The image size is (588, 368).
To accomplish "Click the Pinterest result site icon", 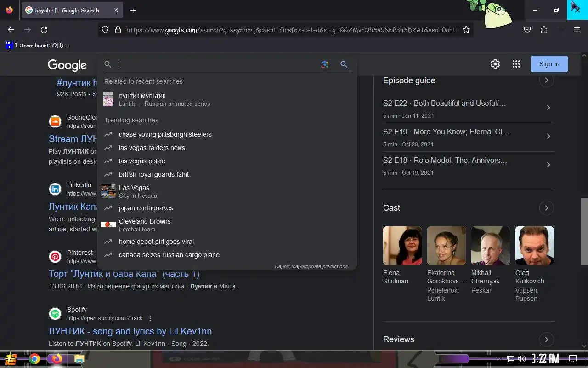I will 55,257.
